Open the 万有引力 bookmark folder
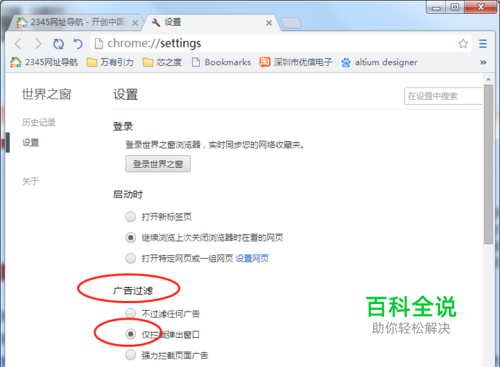 pos(110,62)
